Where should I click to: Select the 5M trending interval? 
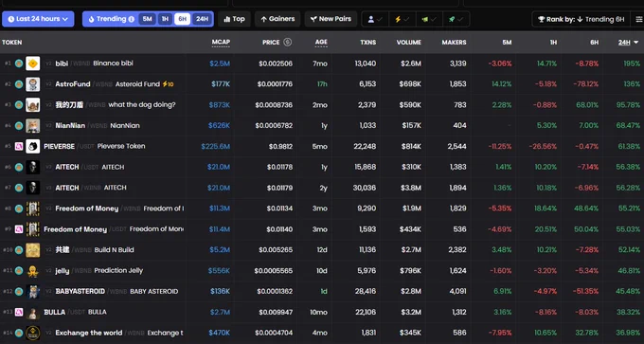(147, 19)
